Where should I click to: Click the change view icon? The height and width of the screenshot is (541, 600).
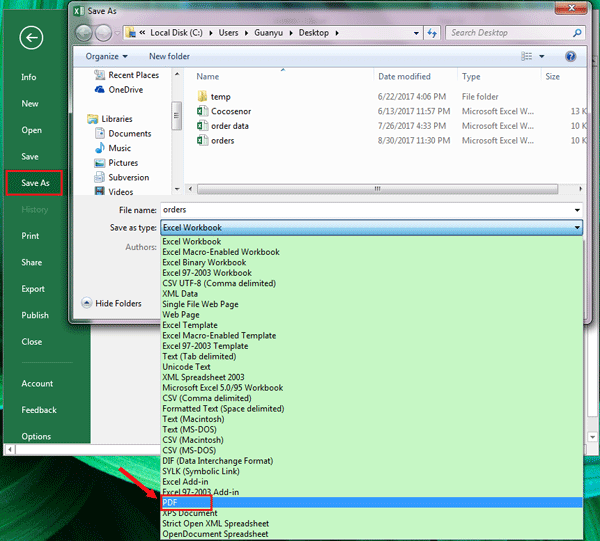[x=527, y=57]
